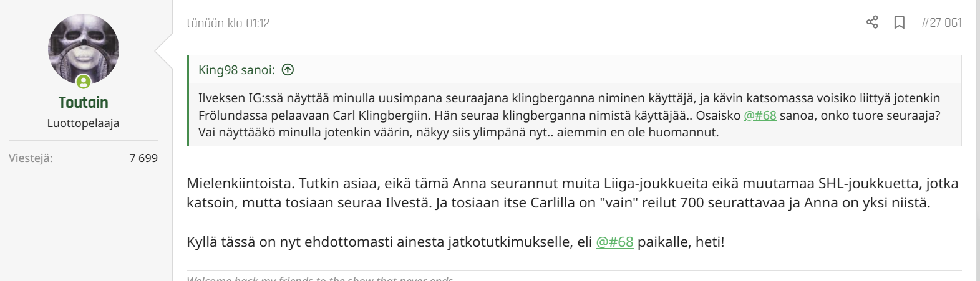This screenshot has height=281, width=980.
Task: Click the signature text below the post
Action: 320,278
